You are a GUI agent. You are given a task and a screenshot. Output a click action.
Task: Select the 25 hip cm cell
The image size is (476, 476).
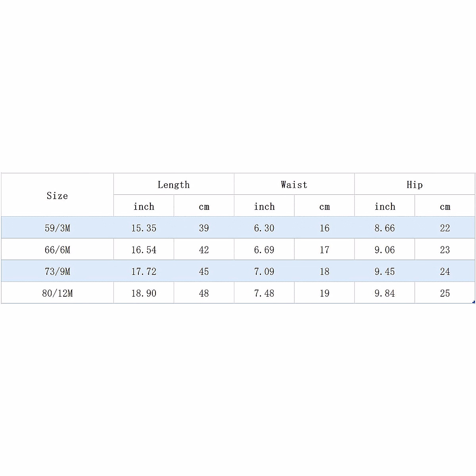[x=445, y=293]
